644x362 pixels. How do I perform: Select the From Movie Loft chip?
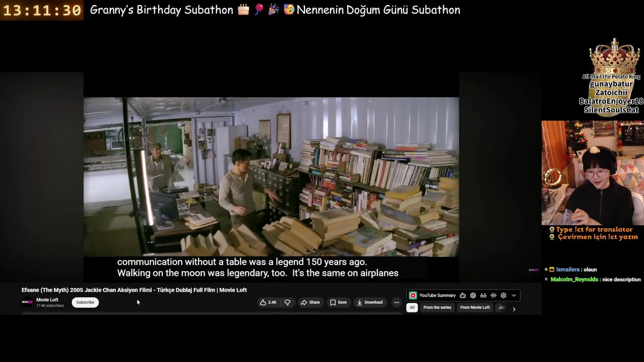pos(475,307)
